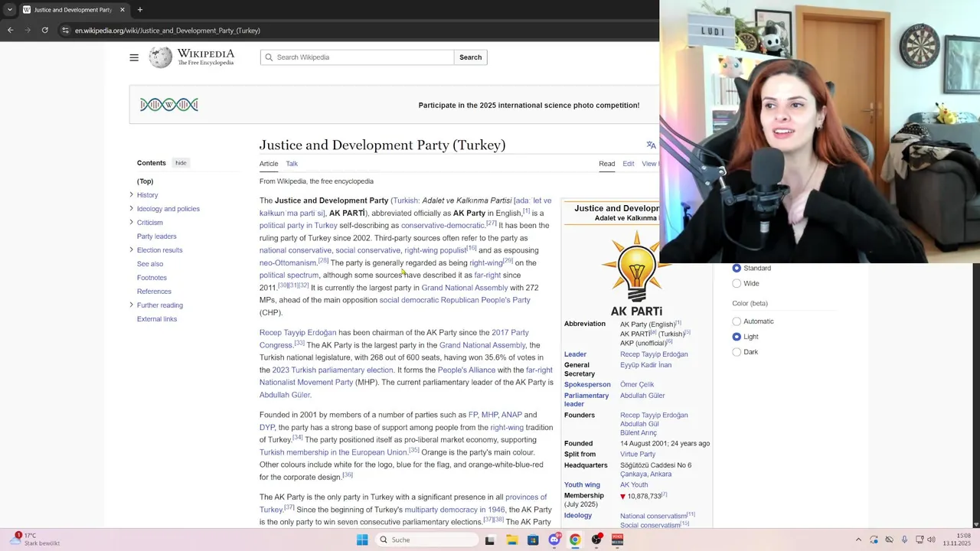Choose the Dark color radio option
The height and width of the screenshot is (551, 980).
pos(737,352)
